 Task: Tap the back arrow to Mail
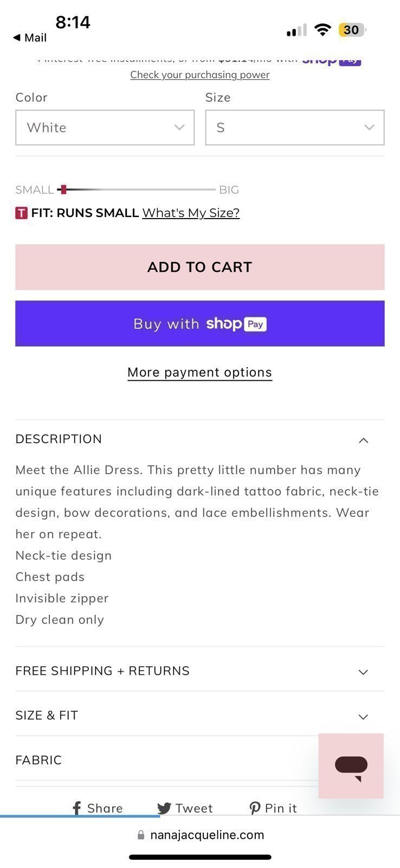pos(17,37)
